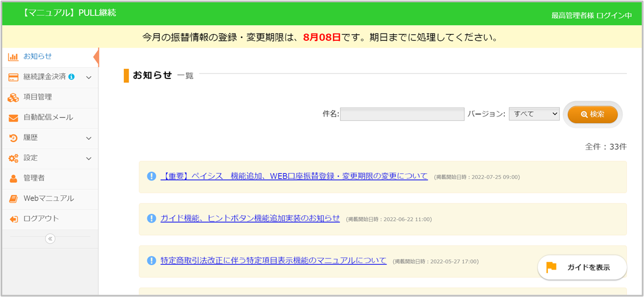This screenshot has width=644, height=297.
Task: Open the 【重要】ペイシス 機能追加 notice link
Action: click(294, 176)
